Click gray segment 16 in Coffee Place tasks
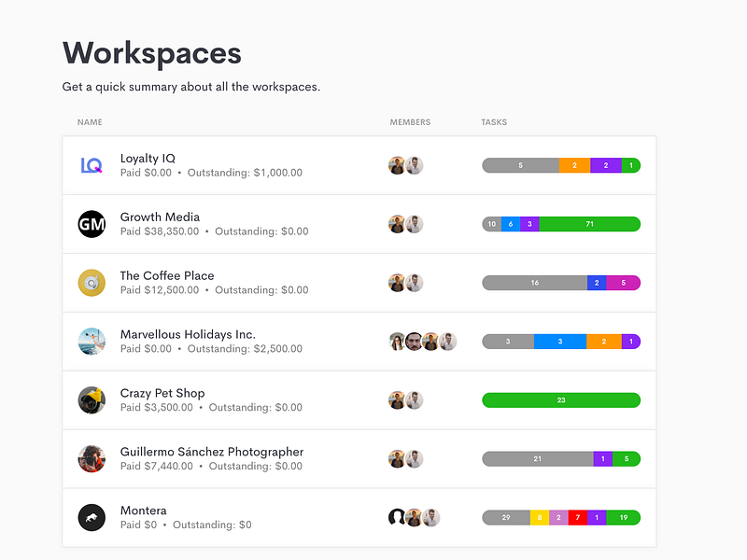This screenshot has height=560, width=747. point(534,283)
